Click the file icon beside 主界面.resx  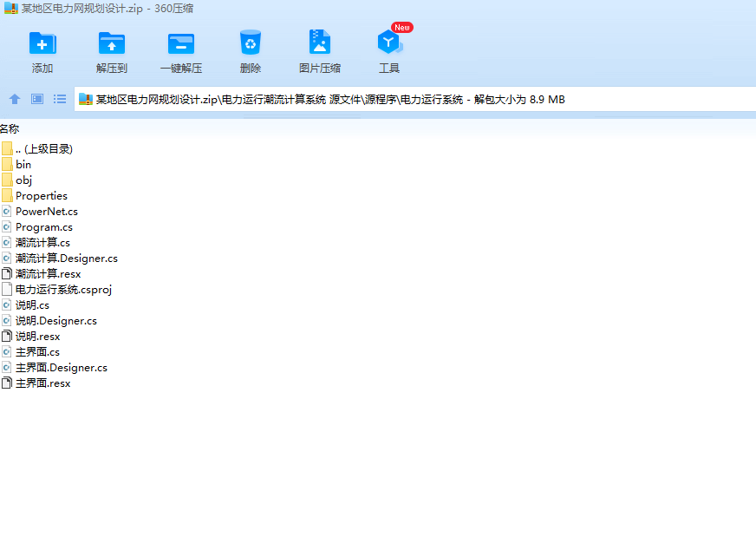pos(6,383)
